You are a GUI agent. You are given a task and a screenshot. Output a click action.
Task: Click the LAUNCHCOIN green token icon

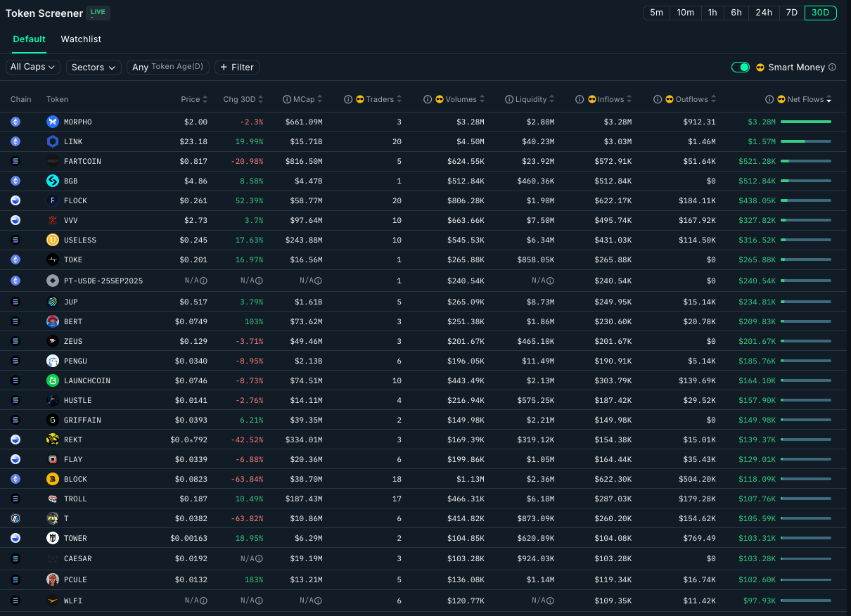coord(52,380)
